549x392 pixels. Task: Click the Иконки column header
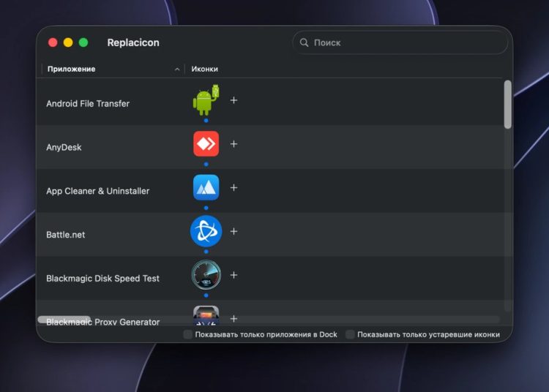coord(204,69)
